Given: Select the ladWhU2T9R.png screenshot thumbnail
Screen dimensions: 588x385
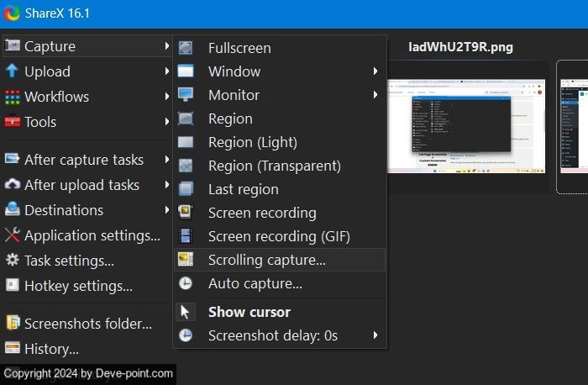Looking at the screenshot, I should coord(466,125).
